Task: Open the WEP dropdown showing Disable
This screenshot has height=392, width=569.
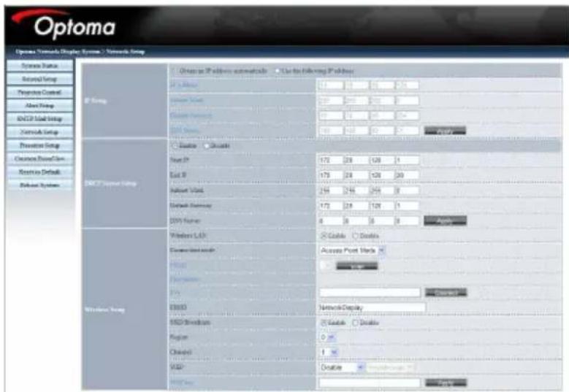Action: 342,367
